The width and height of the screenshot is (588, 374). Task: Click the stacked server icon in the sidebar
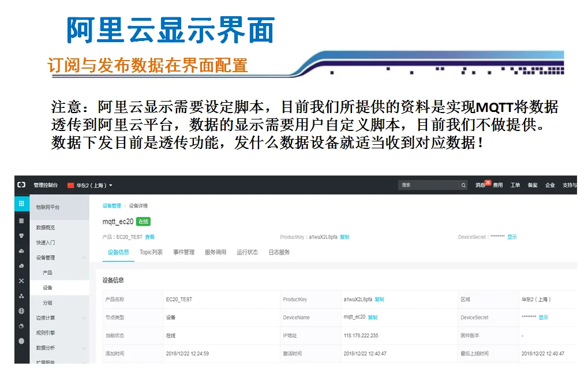click(x=21, y=220)
